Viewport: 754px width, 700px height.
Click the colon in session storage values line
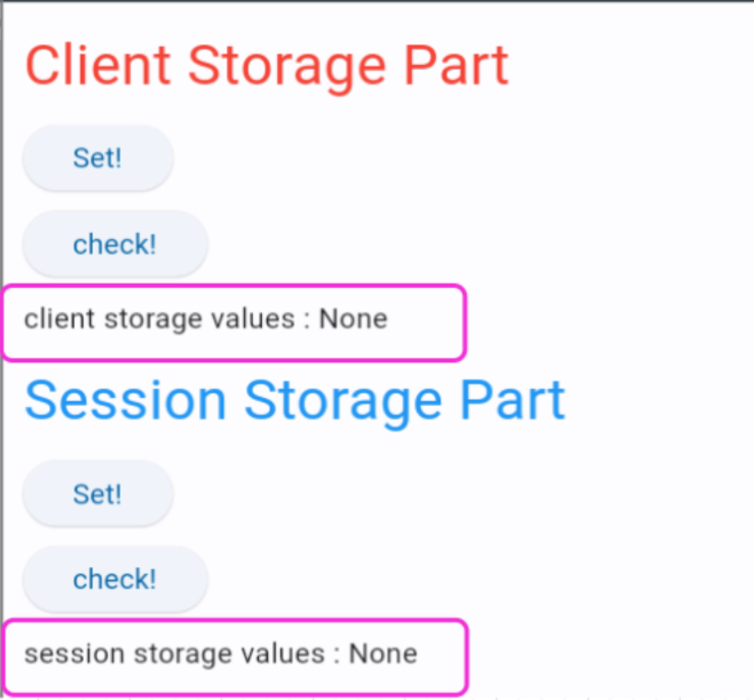[336, 655]
